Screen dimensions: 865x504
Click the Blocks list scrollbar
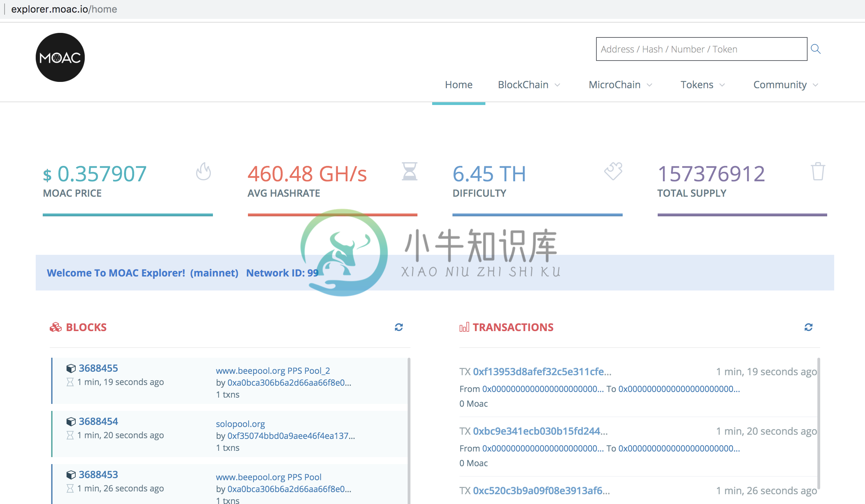409,430
